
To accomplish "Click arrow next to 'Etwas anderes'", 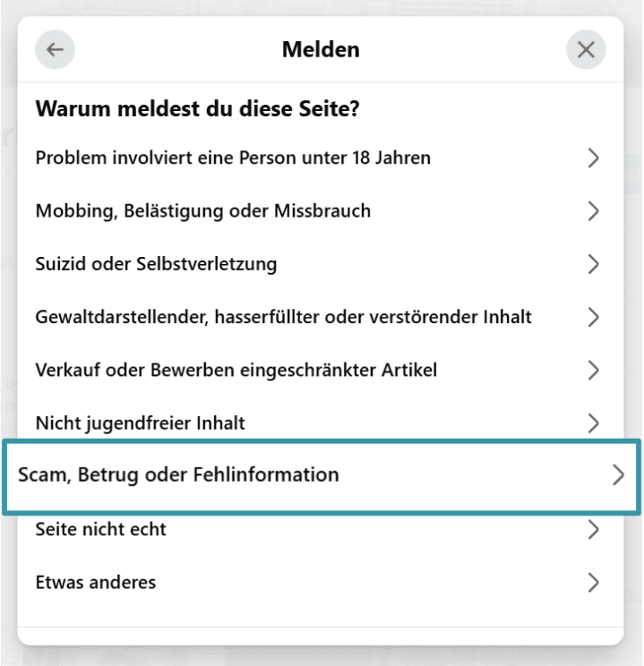I will (x=592, y=583).
